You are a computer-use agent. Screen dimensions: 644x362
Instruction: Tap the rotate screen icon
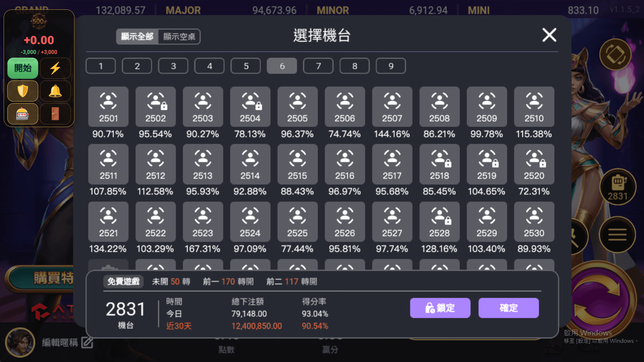click(615, 55)
